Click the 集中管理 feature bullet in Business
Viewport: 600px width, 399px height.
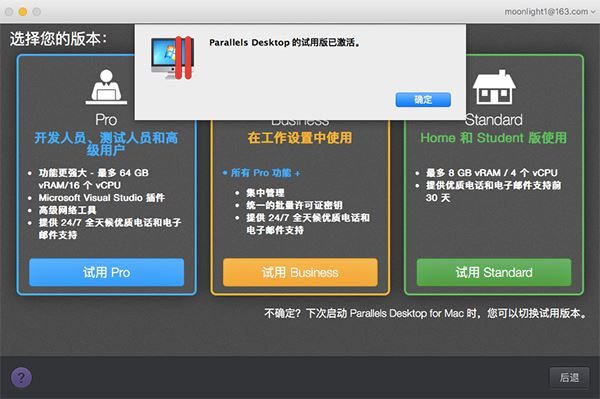[265, 193]
